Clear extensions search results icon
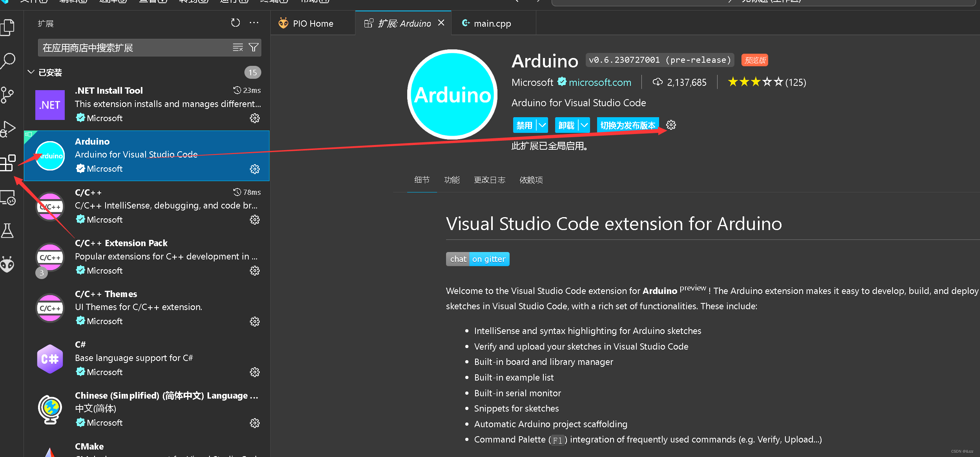This screenshot has width=980, height=457. tap(238, 47)
